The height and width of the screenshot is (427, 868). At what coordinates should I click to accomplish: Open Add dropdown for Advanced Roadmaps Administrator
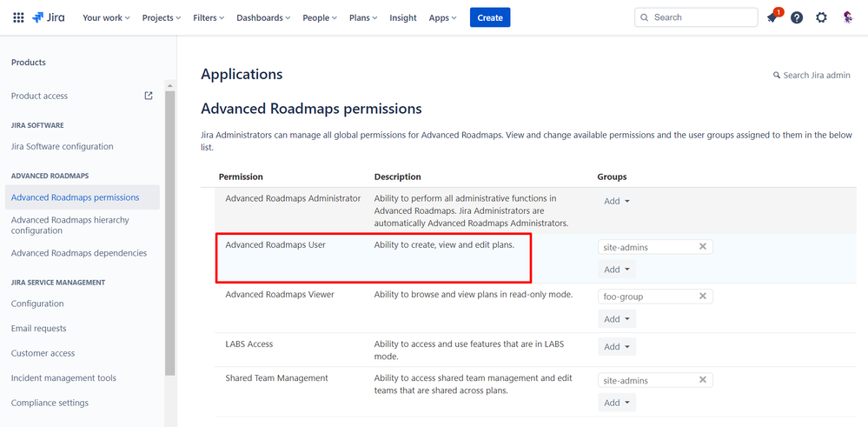click(x=617, y=201)
